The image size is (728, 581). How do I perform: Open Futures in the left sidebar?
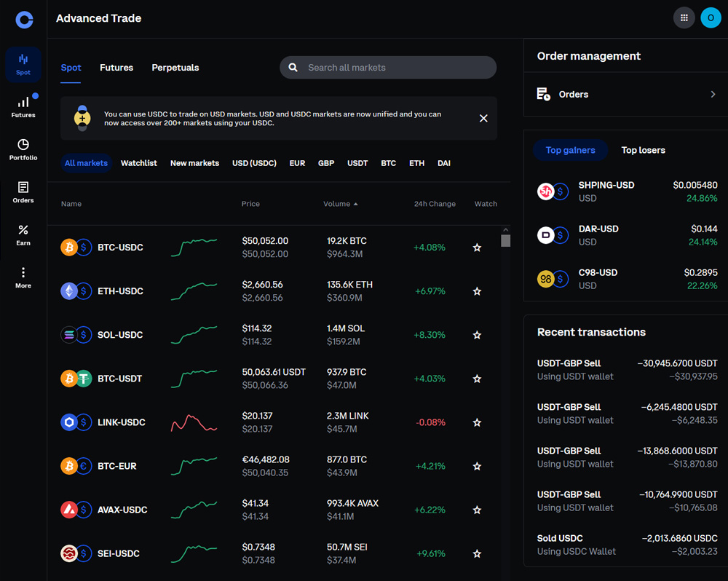(x=23, y=107)
